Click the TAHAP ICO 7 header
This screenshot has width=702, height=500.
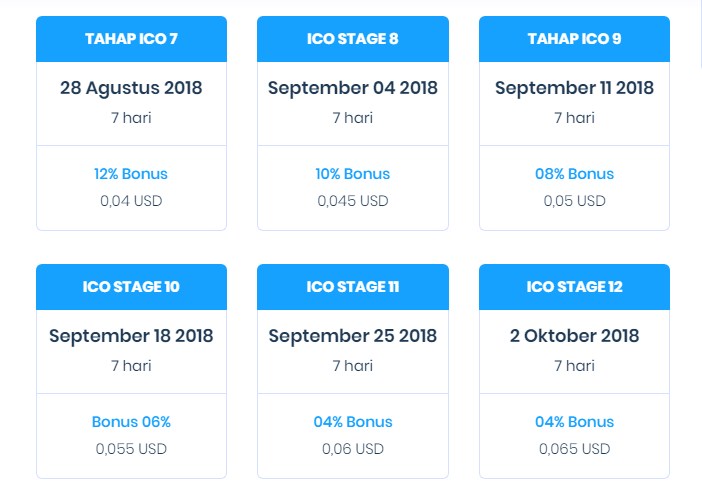pyautogui.click(x=131, y=39)
